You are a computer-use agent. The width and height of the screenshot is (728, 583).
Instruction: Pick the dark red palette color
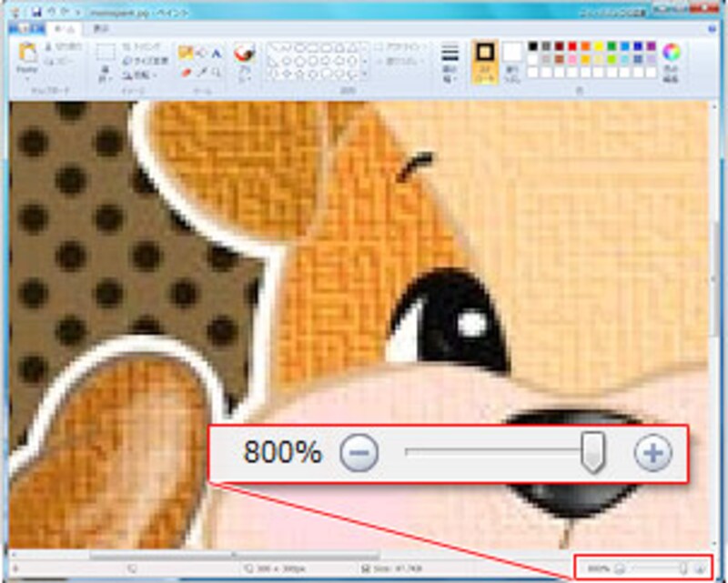pyautogui.click(x=560, y=46)
